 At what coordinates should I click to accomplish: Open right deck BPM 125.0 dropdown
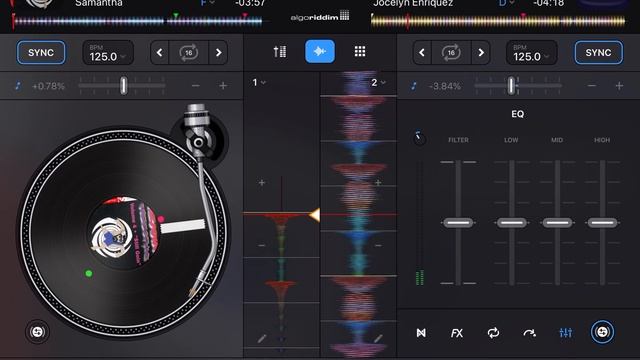click(x=531, y=53)
